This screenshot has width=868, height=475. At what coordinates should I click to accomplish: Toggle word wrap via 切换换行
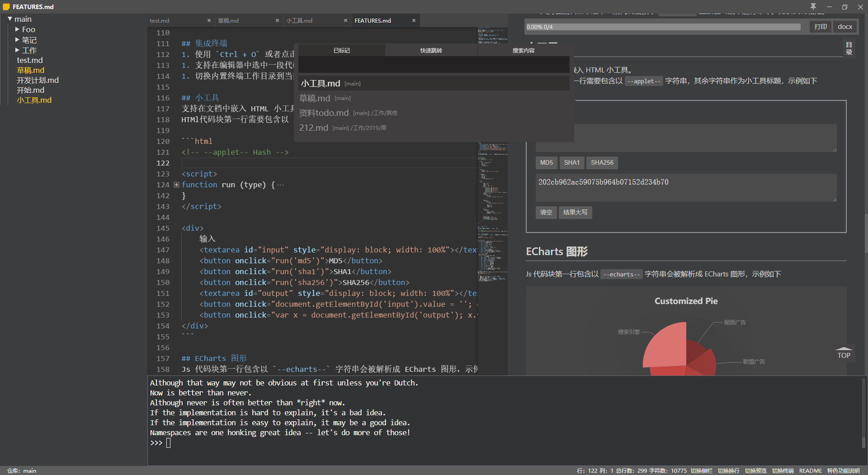pos(728,470)
